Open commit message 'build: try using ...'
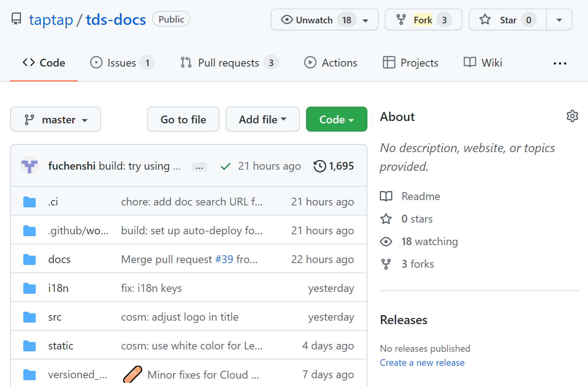This screenshot has width=588, height=386. [x=140, y=166]
